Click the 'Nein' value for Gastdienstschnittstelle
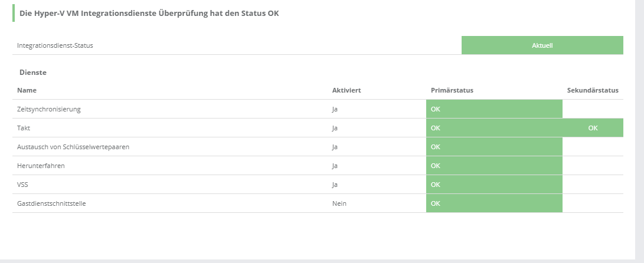Screen dimensions: 644x263 pyautogui.click(x=339, y=203)
